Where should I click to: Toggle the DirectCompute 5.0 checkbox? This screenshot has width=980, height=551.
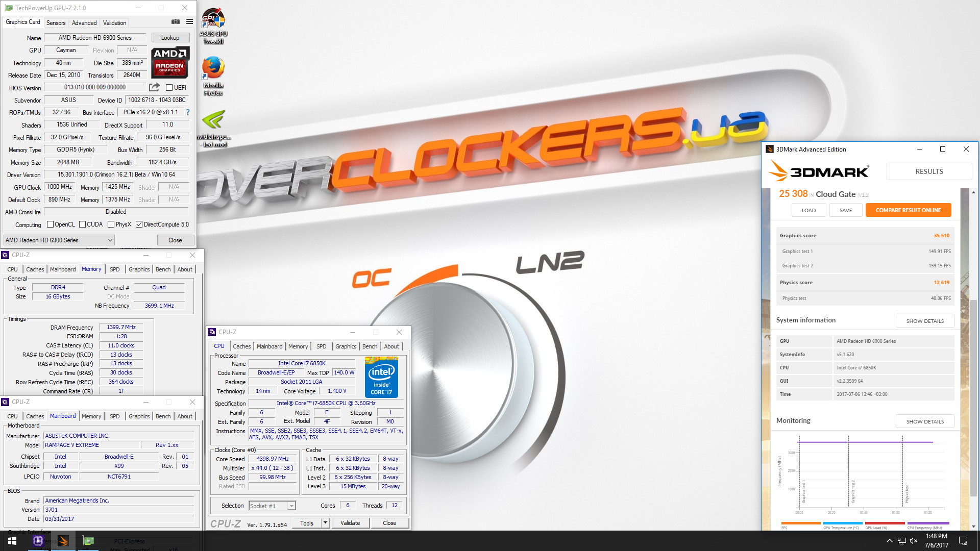(139, 224)
